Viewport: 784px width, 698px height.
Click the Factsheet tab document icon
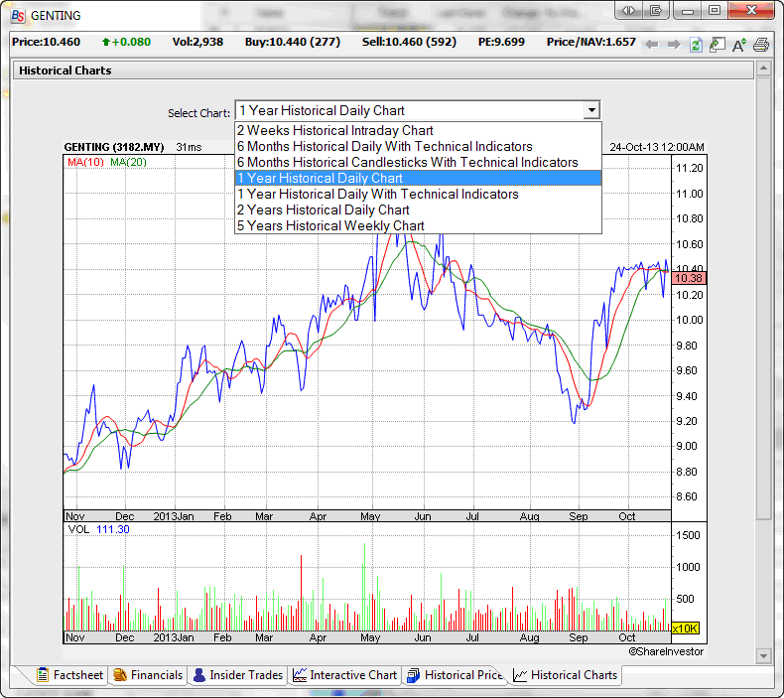point(43,675)
